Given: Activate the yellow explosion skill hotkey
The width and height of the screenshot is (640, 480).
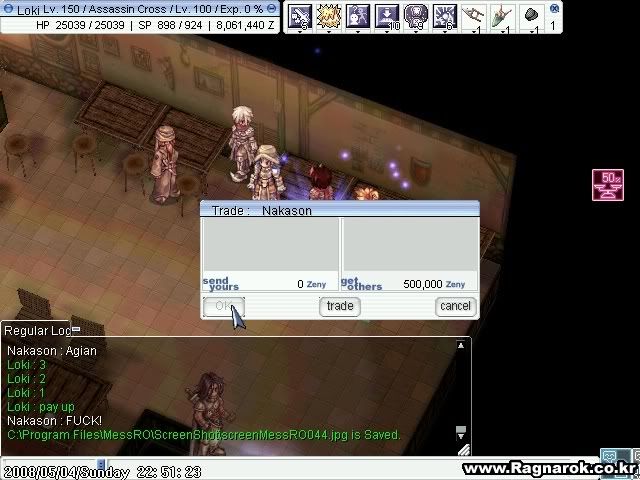Looking at the screenshot, I should click(329, 16).
